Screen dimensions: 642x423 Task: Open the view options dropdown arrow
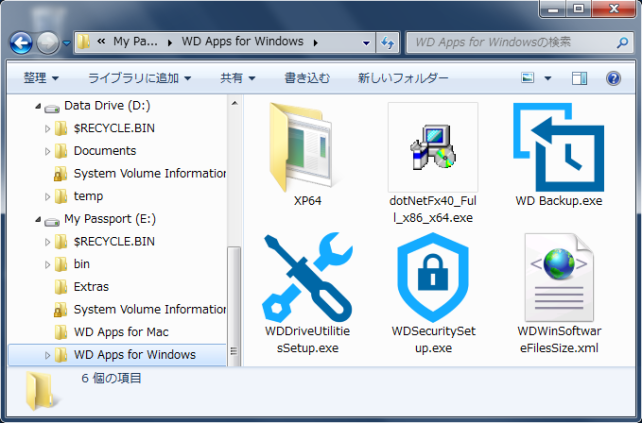click(x=547, y=78)
